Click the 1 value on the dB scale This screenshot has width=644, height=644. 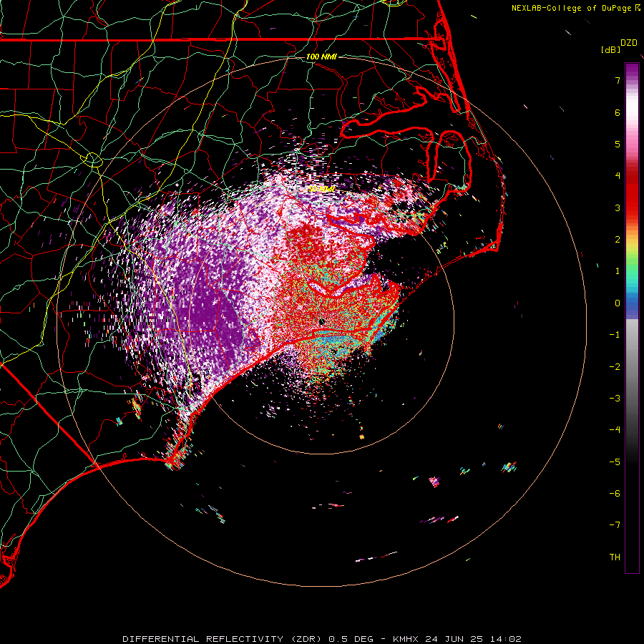618,270
